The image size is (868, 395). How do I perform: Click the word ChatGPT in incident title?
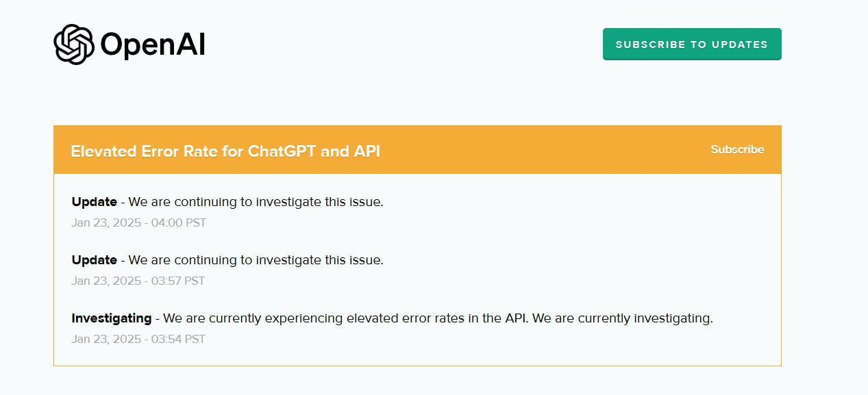282,151
